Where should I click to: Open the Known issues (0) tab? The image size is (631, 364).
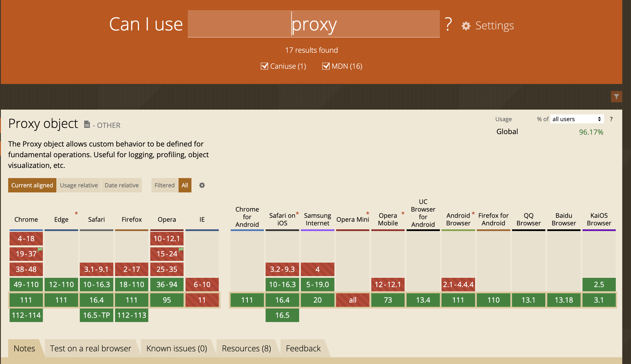[x=177, y=349]
